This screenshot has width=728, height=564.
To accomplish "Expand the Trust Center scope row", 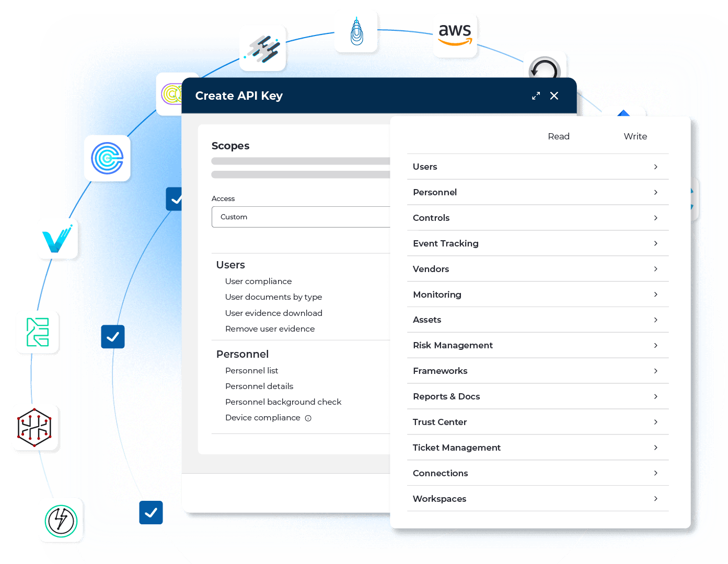I will 537,422.
